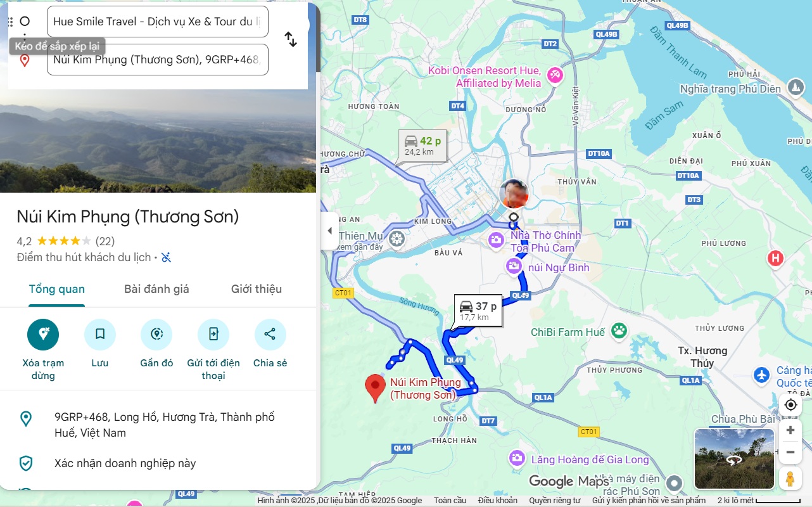The width and height of the screenshot is (812, 507).
Task: Share place with the Chia sẻ icon
Action: click(270, 335)
